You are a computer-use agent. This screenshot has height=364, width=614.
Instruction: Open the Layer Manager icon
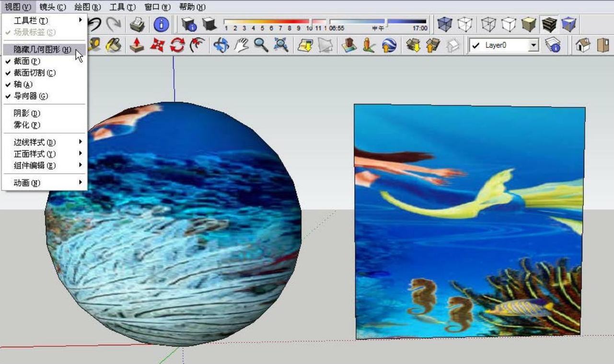(553, 45)
